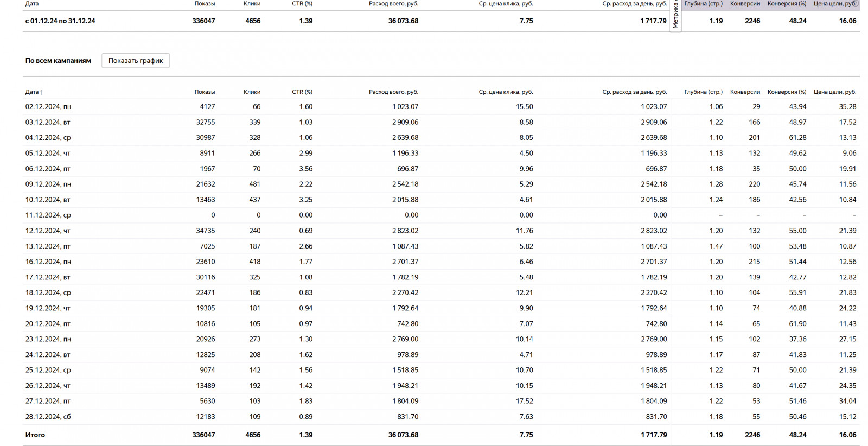The image size is (868, 446).
Task: Click Конверсии header in daily table
Action: [745, 92]
